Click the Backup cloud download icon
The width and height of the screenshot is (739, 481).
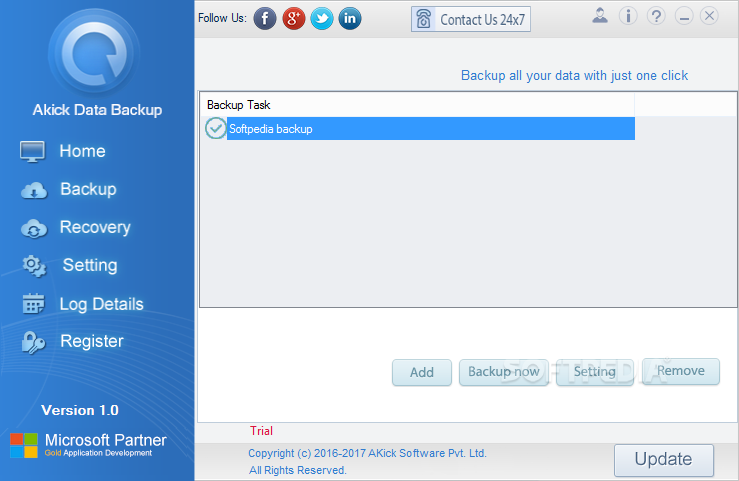coord(34,190)
